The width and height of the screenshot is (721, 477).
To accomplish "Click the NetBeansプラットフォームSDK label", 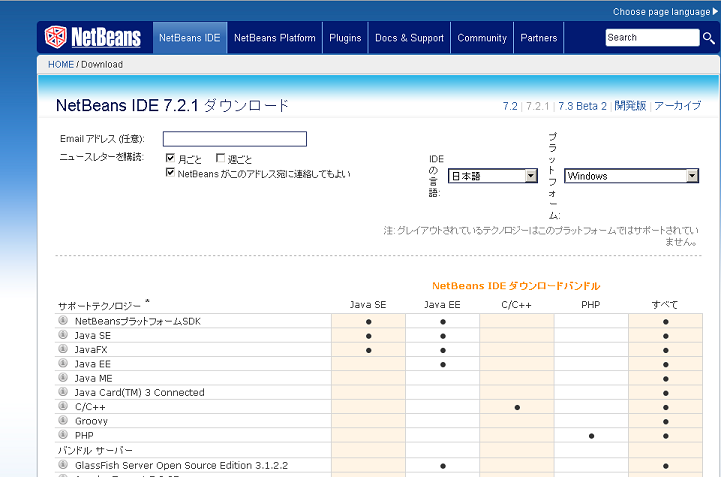I will [x=138, y=321].
